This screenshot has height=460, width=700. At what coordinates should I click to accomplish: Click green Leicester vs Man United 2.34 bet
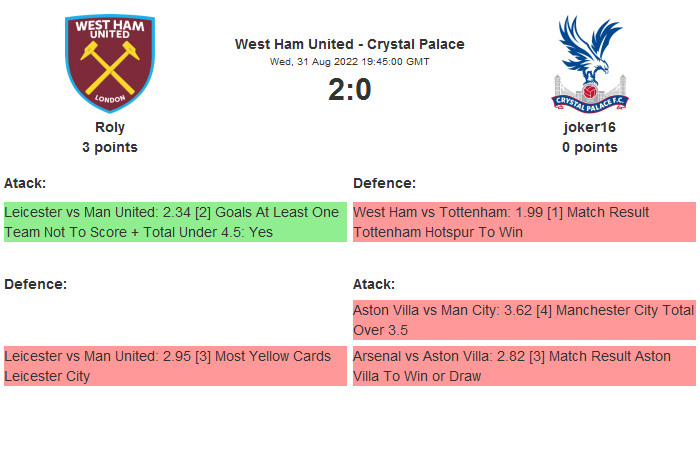[x=174, y=222]
